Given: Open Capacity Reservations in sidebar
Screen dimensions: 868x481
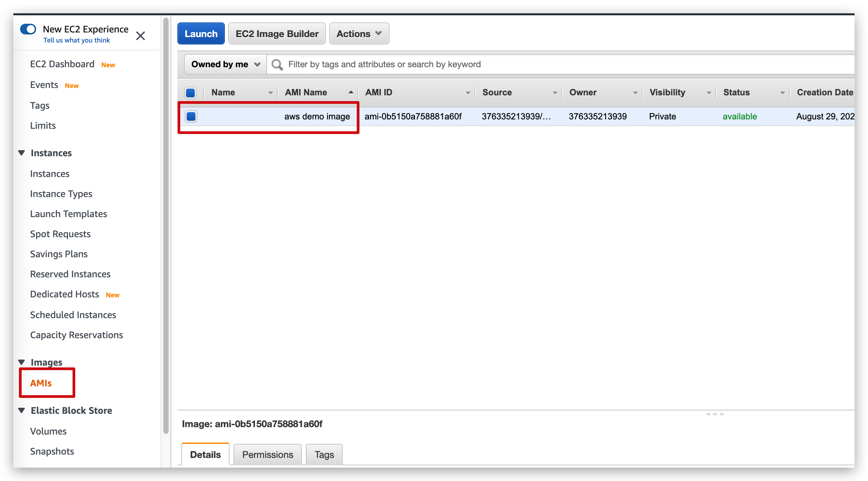Looking at the screenshot, I should click(77, 335).
